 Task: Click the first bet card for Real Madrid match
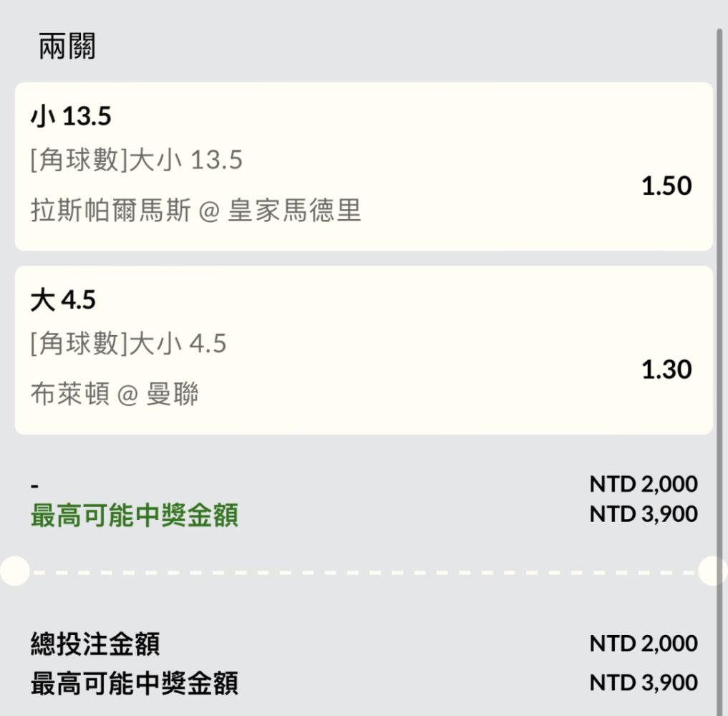364,167
